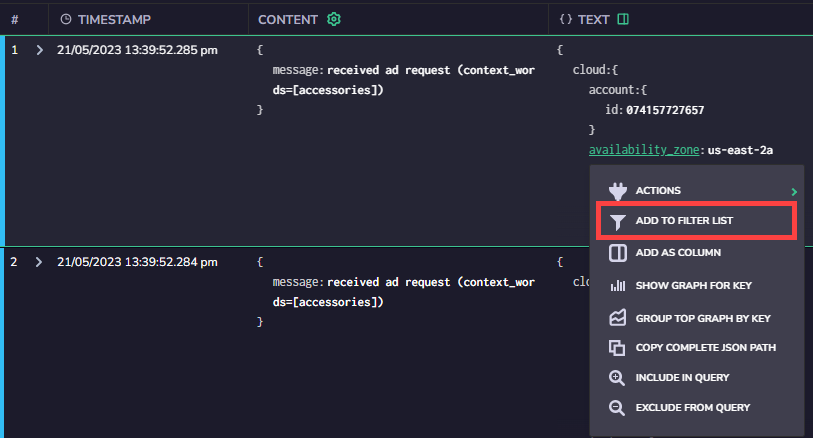Viewport: 813px width, 438px height.
Task: Click the area chart icon for Group Top Graph
Action: pyautogui.click(x=618, y=318)
